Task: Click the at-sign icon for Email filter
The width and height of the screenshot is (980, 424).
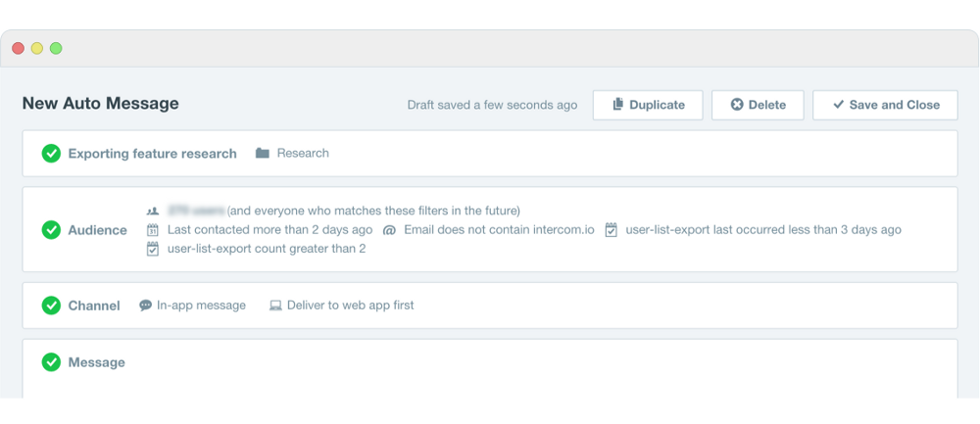Action: click(x=389, y=230)
